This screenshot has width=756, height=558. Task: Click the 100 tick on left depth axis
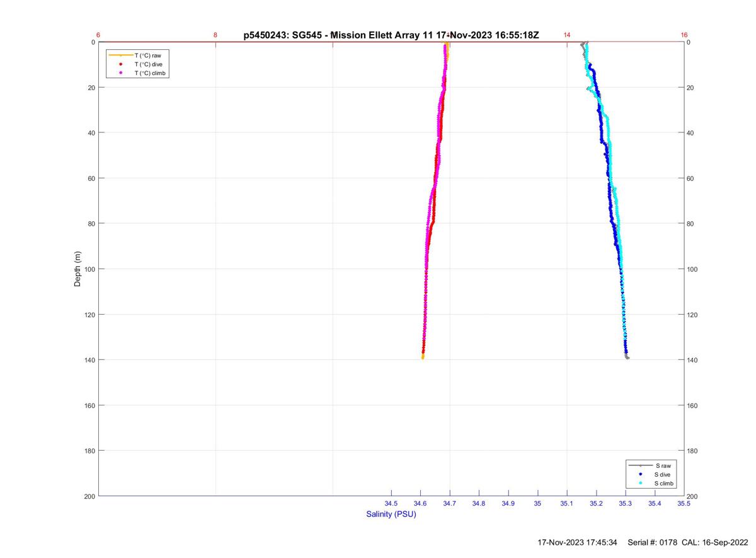89,269
